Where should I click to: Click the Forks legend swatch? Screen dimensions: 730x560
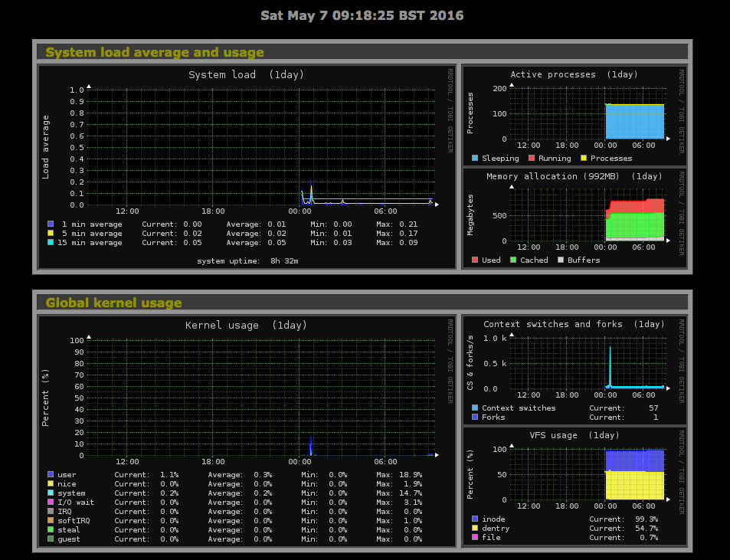[x=475, y=417]
